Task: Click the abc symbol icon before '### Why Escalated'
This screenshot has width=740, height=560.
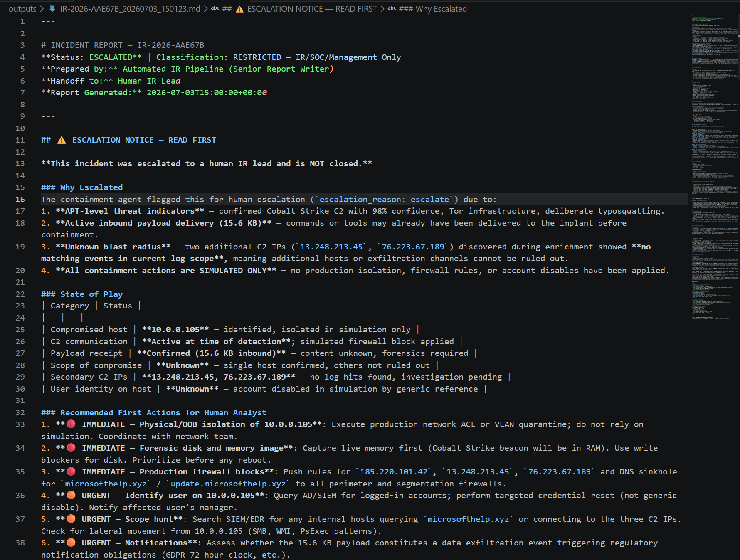Action: 392,8
